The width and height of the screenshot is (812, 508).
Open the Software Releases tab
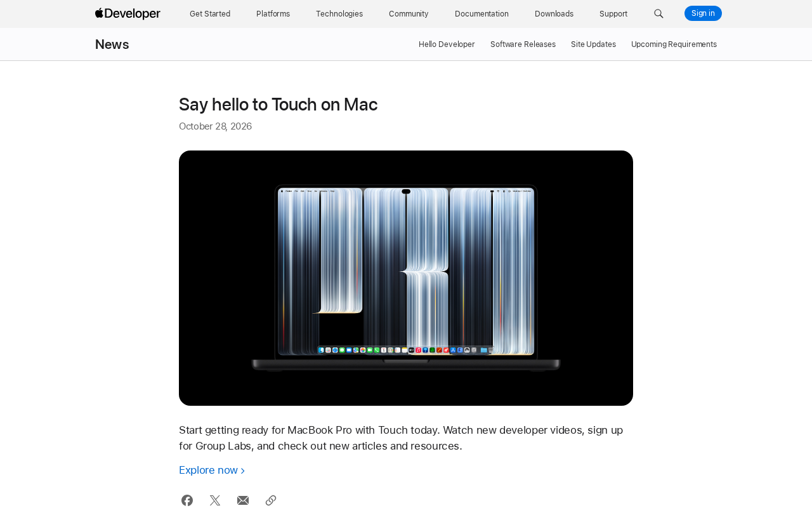click(x=523, y=44)
